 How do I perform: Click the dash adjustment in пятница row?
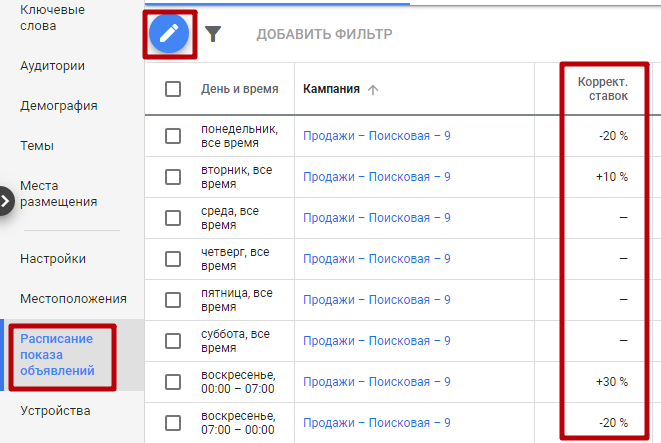pyautogui.click(x=623, y=300)
